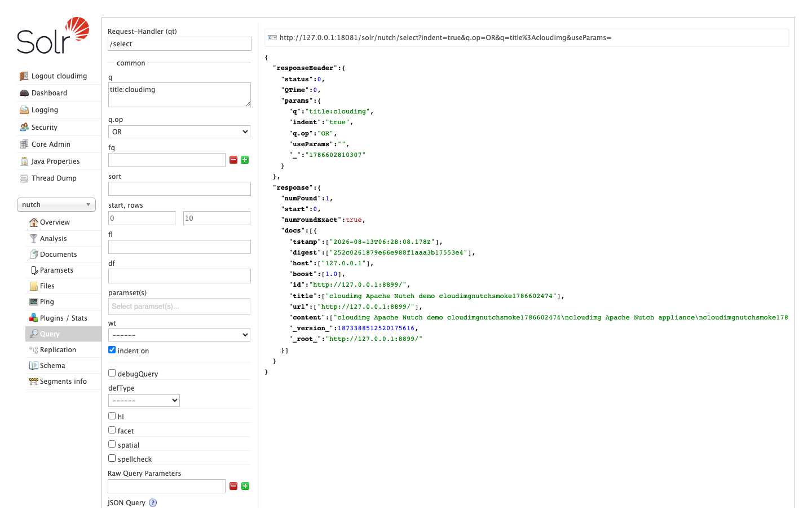Add an fq filter row with green plus

(245, 160)
